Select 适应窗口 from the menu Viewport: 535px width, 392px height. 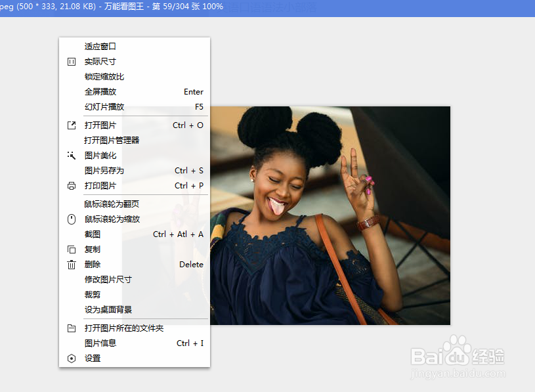[x=100, y=46]
